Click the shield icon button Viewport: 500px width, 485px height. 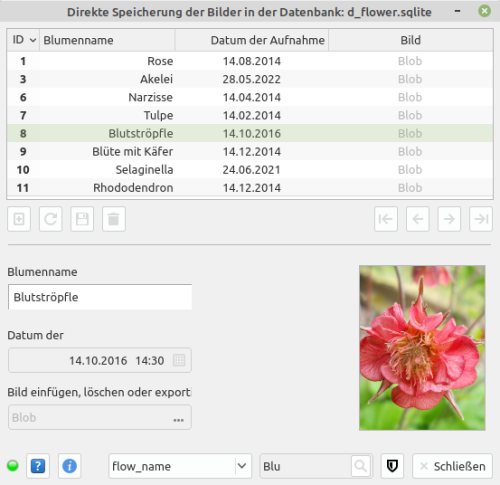coord(392,466)
